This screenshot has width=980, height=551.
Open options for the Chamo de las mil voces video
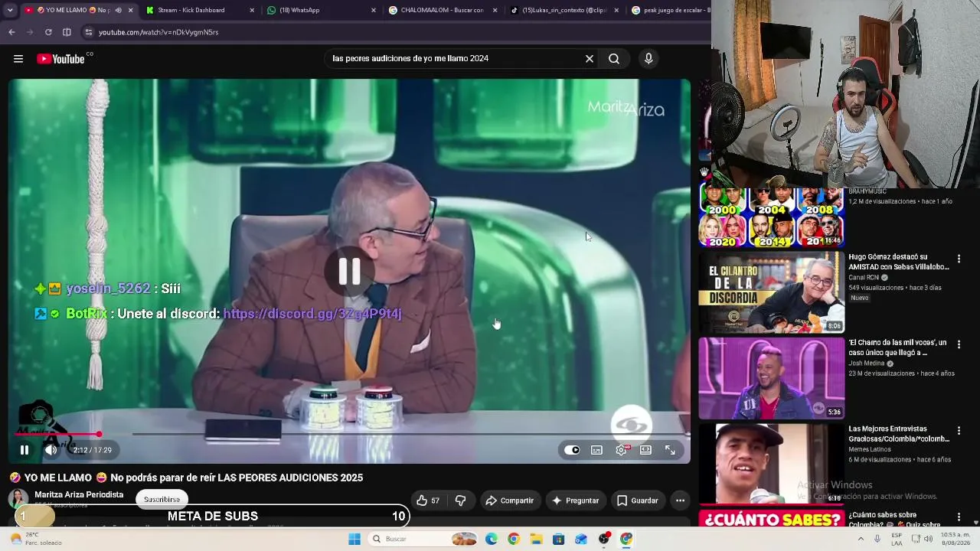[959, 344]
